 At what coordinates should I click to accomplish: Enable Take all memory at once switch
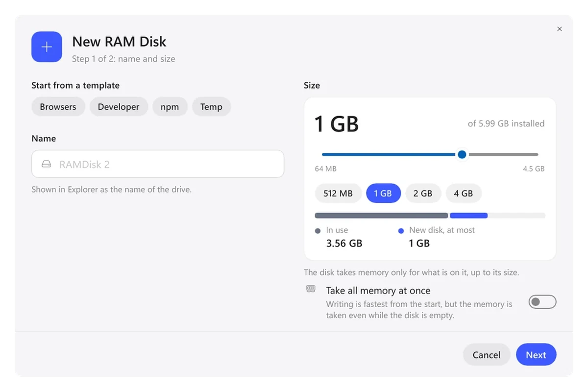click(542, 302)
